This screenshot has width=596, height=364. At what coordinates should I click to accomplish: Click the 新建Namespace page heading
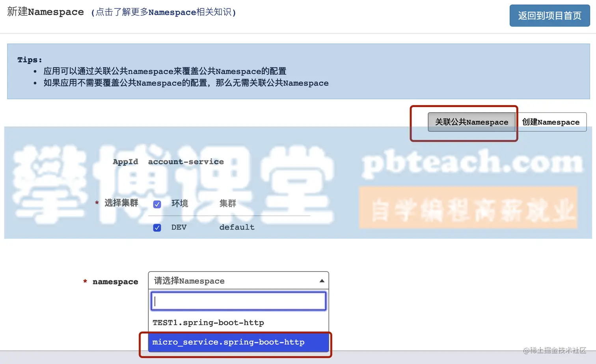click(45, 12)
